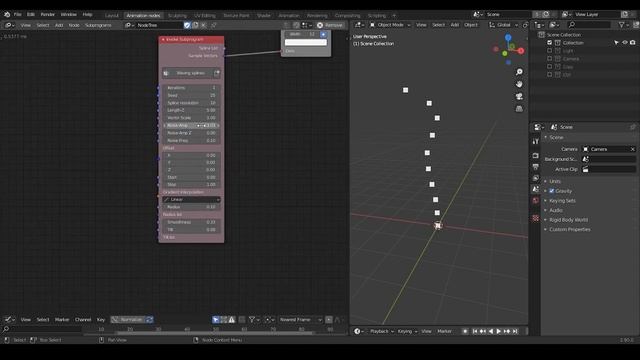Open node editor type dropdown
The height and width of the screenshot is (360, 640).
tap(9, 25)
